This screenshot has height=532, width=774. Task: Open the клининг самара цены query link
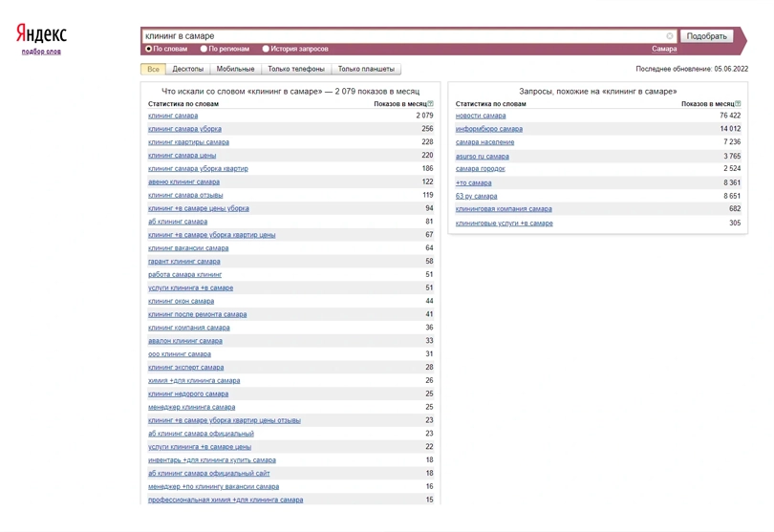[183, 156]
